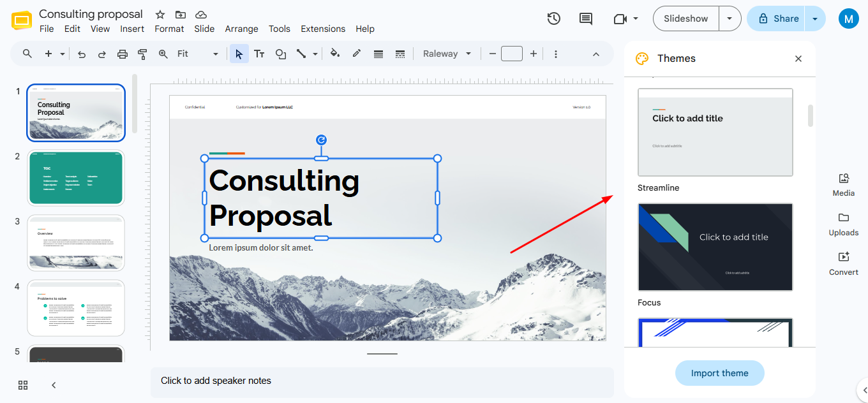The height and width of the screenshot is (403, 868).
Task: Start the Slideshow
Action: [686, 18]
